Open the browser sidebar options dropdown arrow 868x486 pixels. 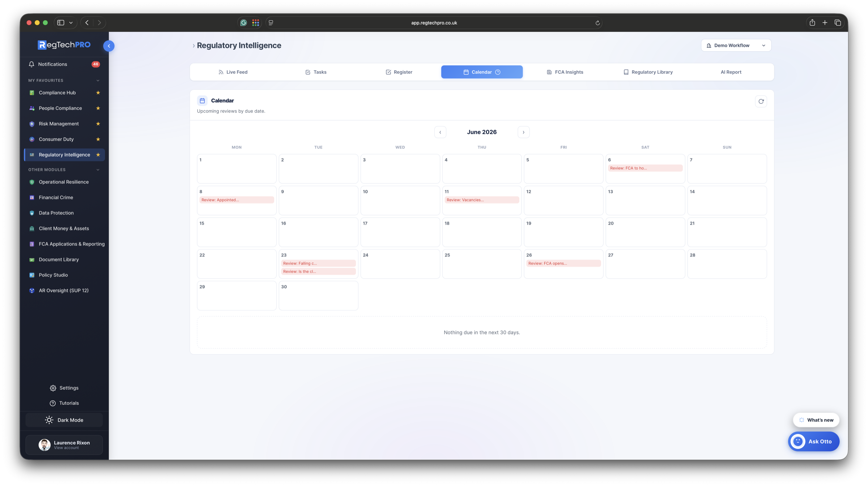point(71,23)
